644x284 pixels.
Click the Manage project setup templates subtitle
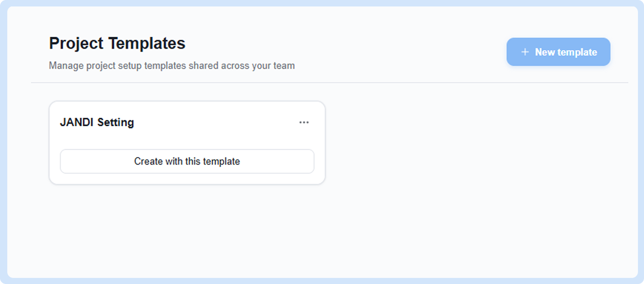[172, 66]
